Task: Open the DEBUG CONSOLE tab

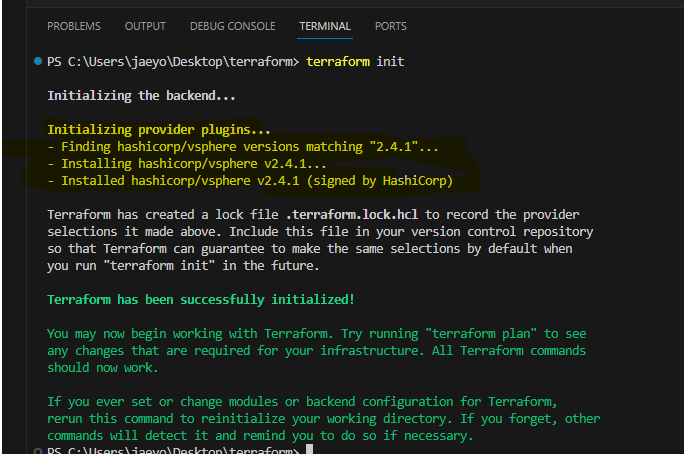Action: (x=233, y=26)
